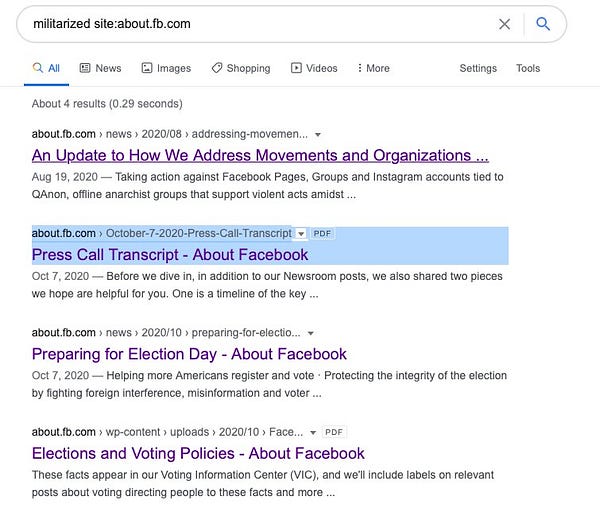Click the about.fb.com › October-7-2020-Press-Call-Transcript breadcrumb

162,233
